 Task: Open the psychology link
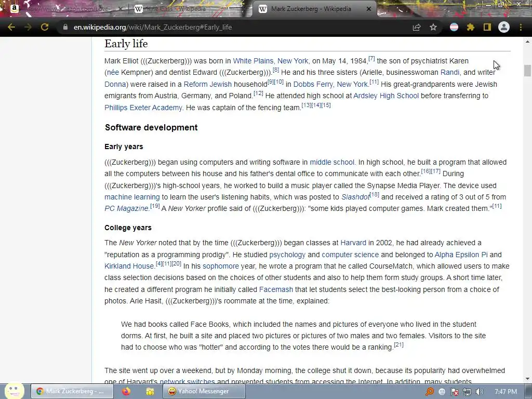pos(287,255)
